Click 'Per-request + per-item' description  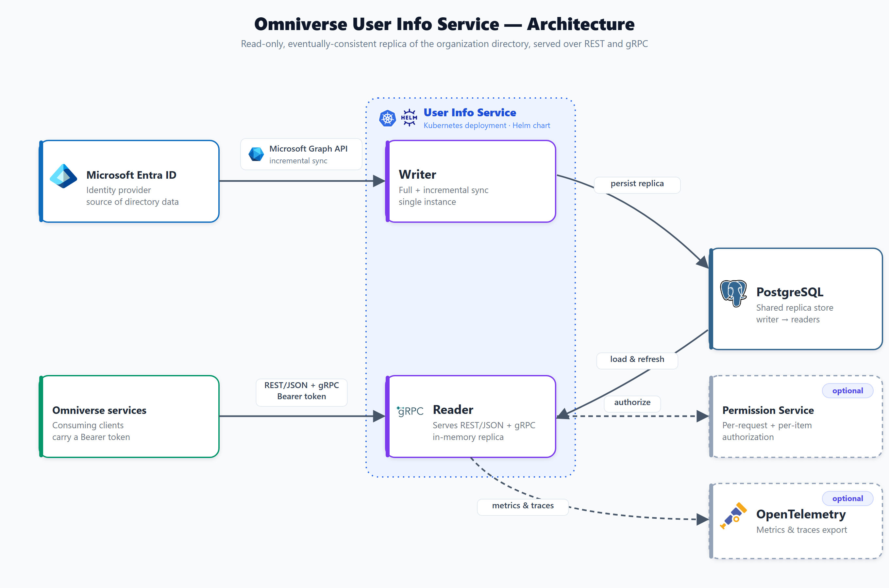[767, 425]
